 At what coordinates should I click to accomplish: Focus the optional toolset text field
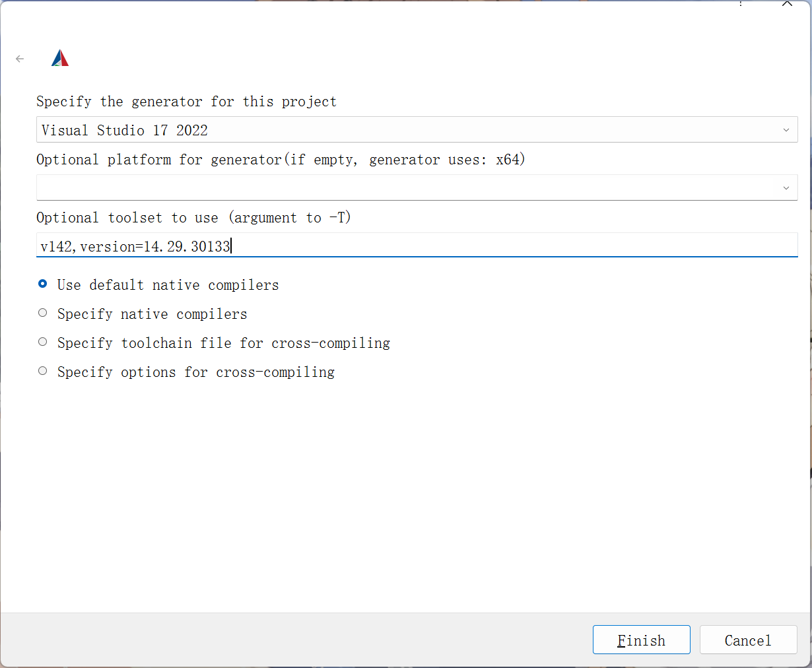pyautogui.click(x=462, y=246)
